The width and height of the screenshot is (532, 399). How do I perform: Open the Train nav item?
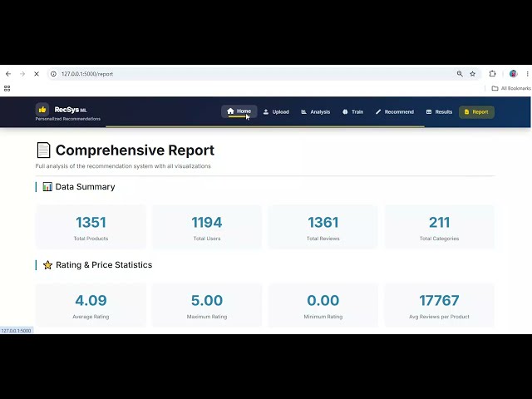click(352, 112)
